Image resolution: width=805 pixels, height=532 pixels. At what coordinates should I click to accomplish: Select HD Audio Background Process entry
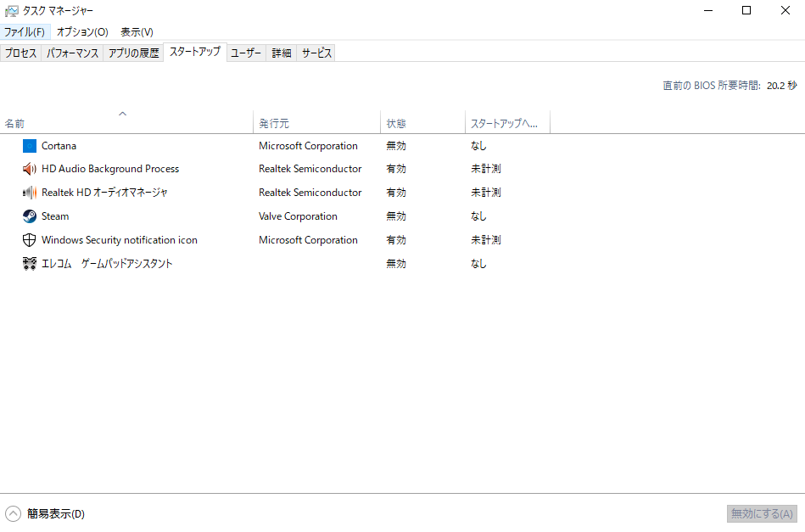point(110,169)
